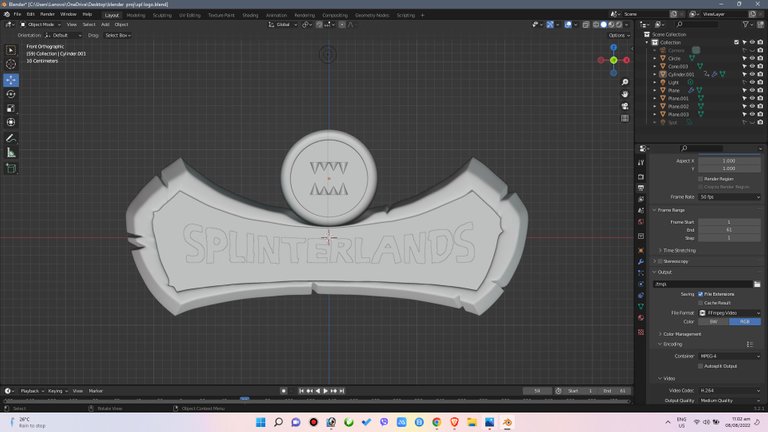Screen dimensions: 768x432
Task: Select the Scale tool in toolbar
Action: (x=11, y=108)
